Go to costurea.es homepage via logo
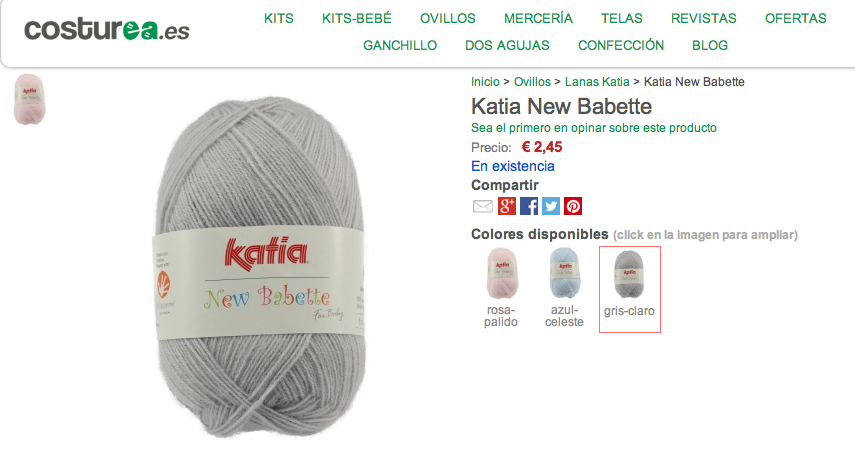 pos(107,29)
